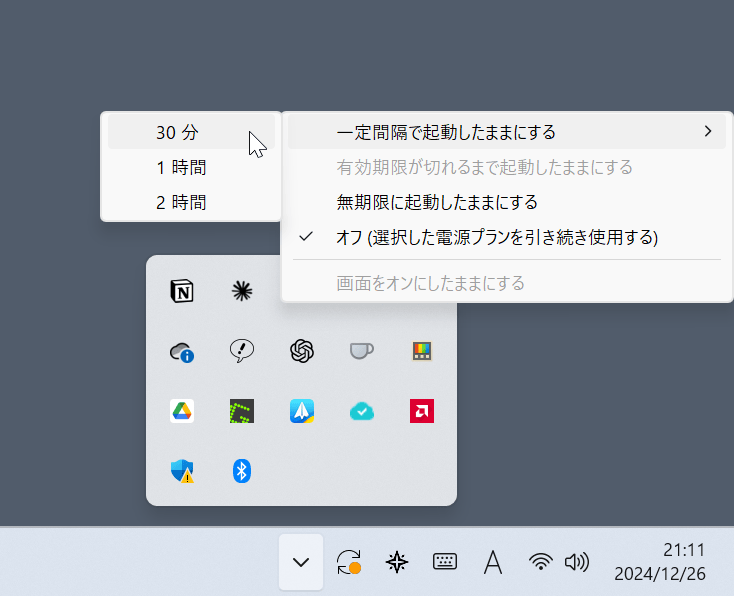Click the Bluetooth tray icon
The image size is (734, 596).
(x=241, y=470)
